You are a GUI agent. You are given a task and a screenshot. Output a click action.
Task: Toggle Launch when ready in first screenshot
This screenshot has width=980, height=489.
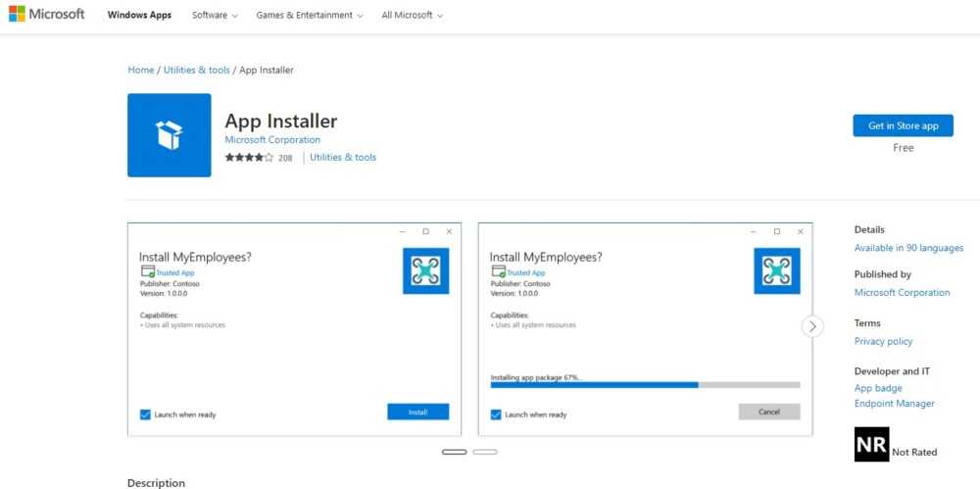coord(146,415)
